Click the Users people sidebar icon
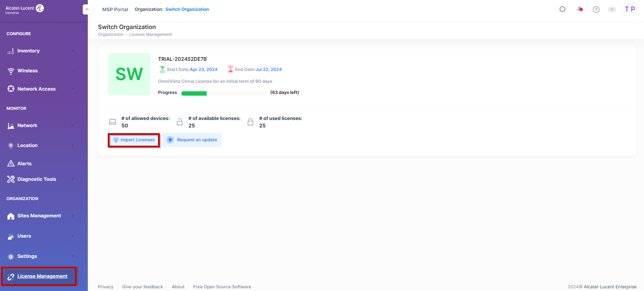The image size is (644, 291). (11, 236)
